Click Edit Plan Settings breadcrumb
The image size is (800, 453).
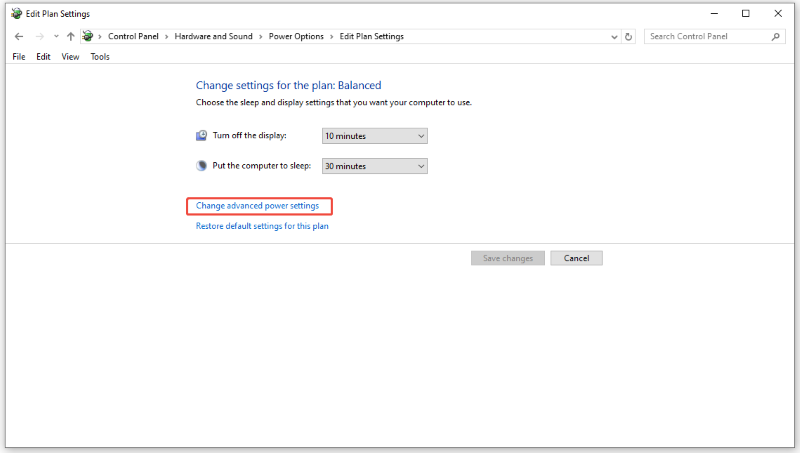371,36
